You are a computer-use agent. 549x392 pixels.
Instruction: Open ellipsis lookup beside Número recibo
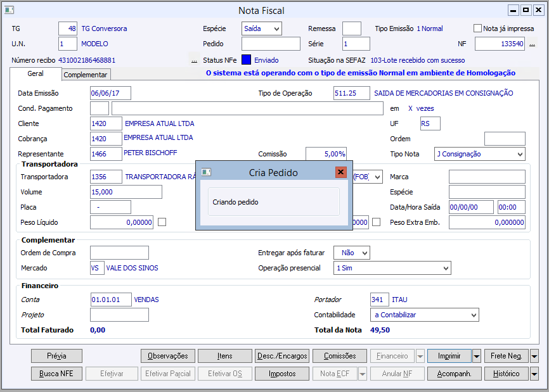click(x=194, y=60)
